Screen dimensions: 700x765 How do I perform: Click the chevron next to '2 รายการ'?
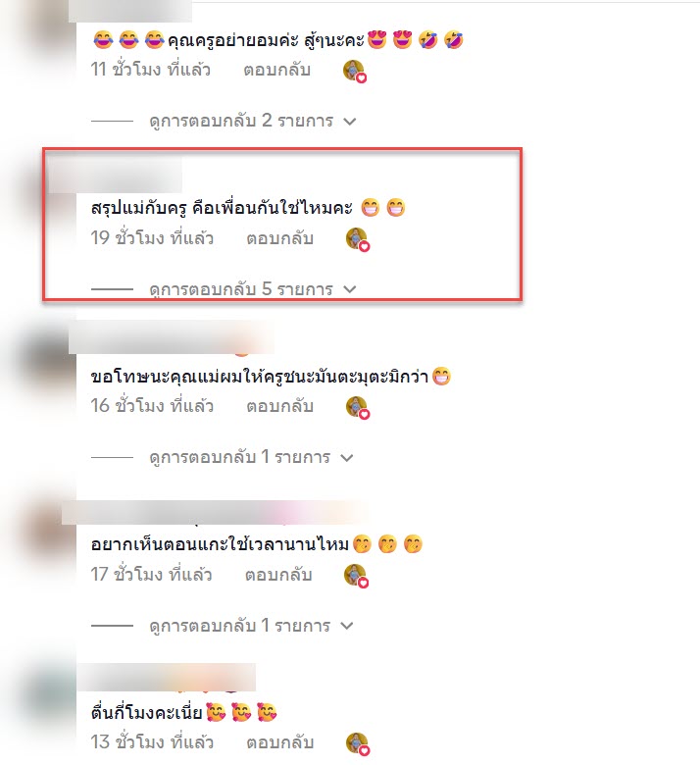click(349, 122)
